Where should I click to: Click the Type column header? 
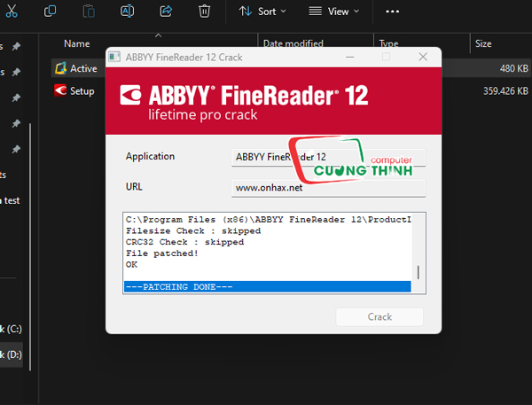[388, 43]
